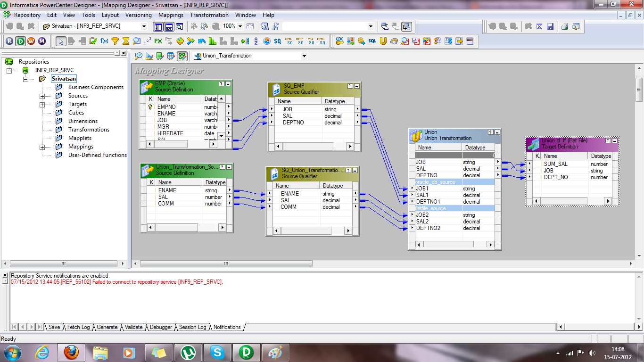Open the Mappings menu
This screenshot has height=362, width=644.
[171, 15]
